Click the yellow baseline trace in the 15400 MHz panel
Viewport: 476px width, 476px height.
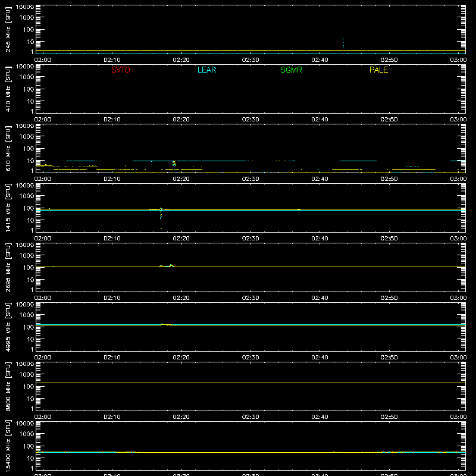coord(250,452)
